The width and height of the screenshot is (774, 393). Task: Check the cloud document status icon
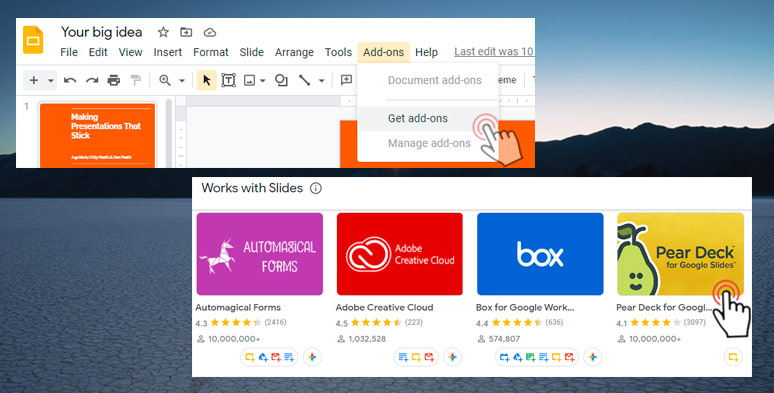(210, 33)
